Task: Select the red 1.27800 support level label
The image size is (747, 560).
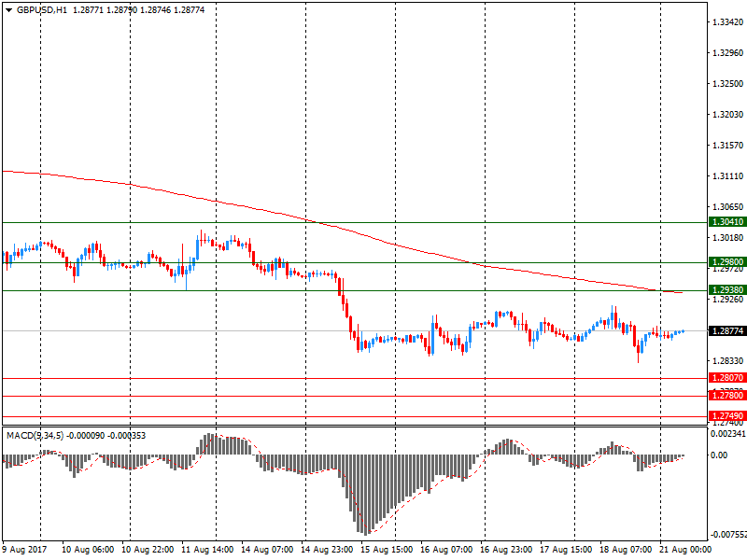Action: [727, 395]
